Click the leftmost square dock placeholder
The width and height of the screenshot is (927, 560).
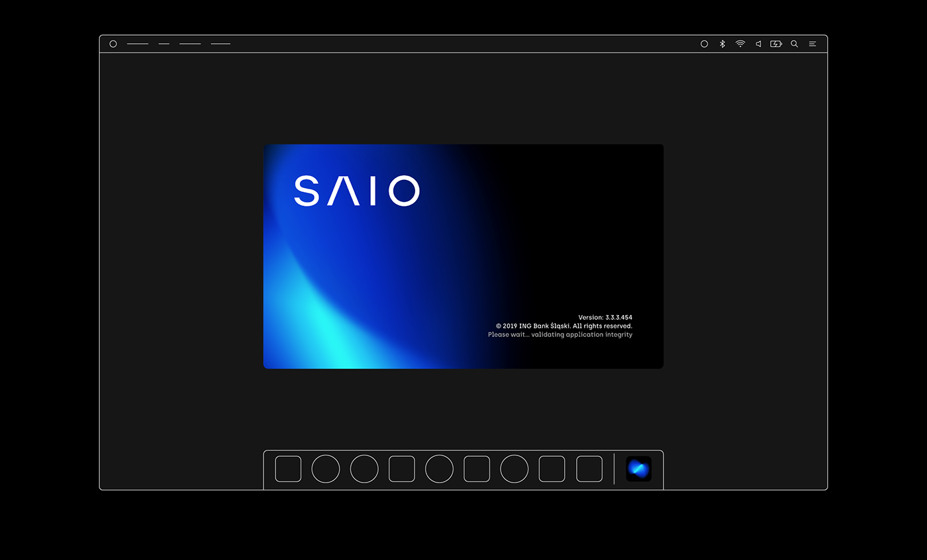tap(288, 469)
